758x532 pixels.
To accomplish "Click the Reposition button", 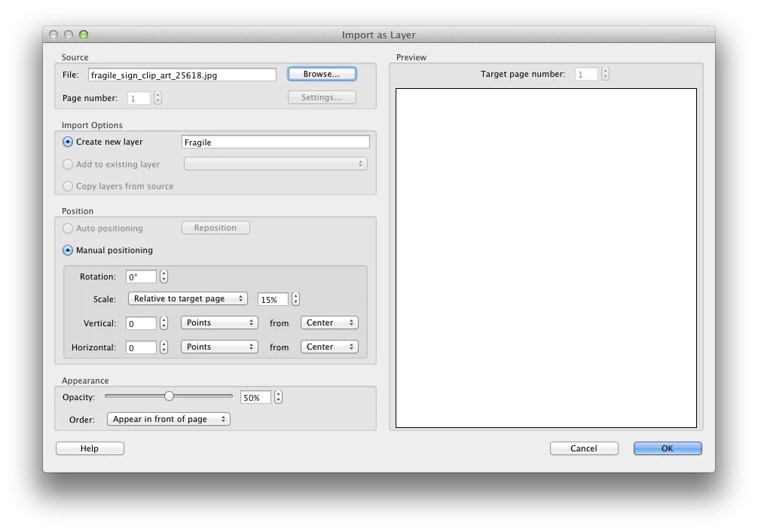I will tap(215, 228).
